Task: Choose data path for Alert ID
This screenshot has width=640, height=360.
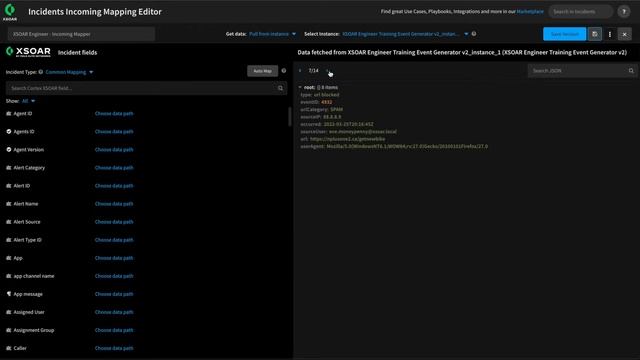Action: click(x=114, y=186)
